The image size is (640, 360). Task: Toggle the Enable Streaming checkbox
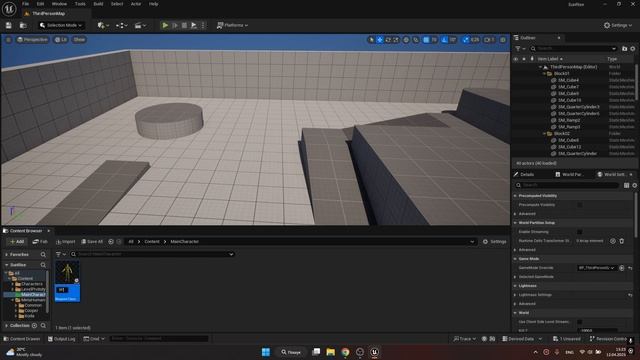point(580,231)
